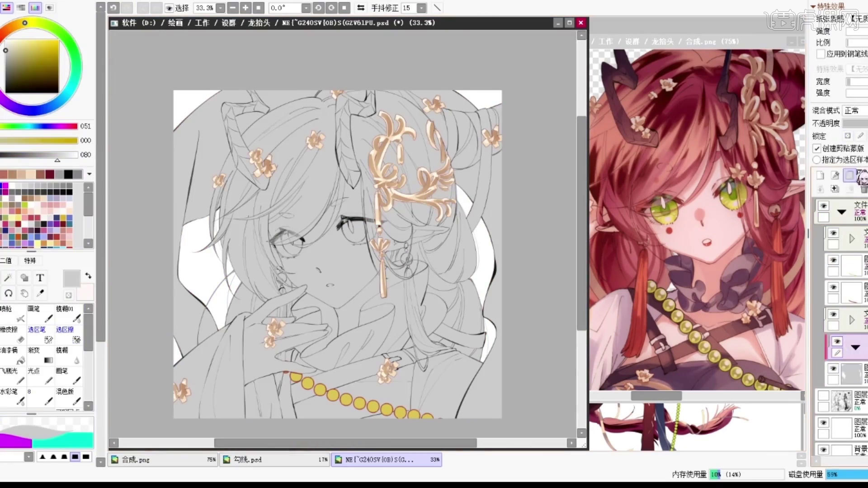The height and width of the screenshot is (488, 868).
Task: Switch to 勾线.psd document tab
Action: [274, 460]
